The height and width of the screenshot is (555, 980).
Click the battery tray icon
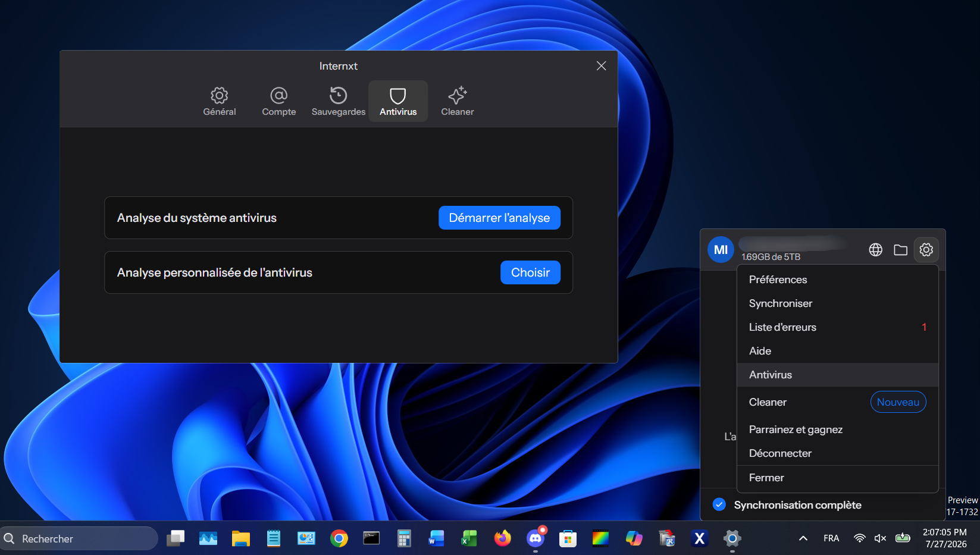[903, 538]
